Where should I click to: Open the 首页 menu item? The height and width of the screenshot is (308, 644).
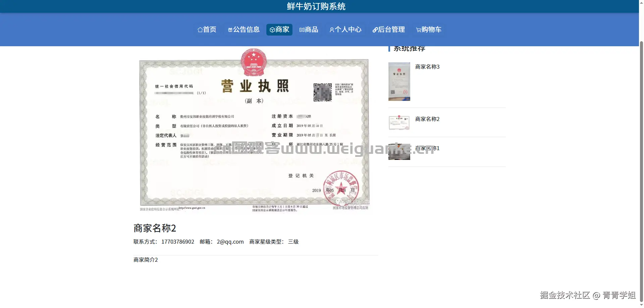click(x=207, y=29)
